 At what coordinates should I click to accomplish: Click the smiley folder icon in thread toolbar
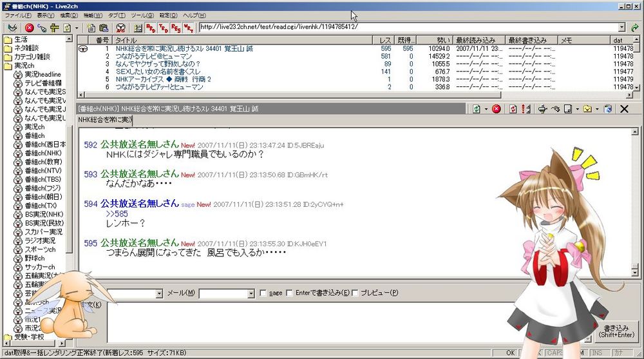pyautogui.click(x=588, y=109)
